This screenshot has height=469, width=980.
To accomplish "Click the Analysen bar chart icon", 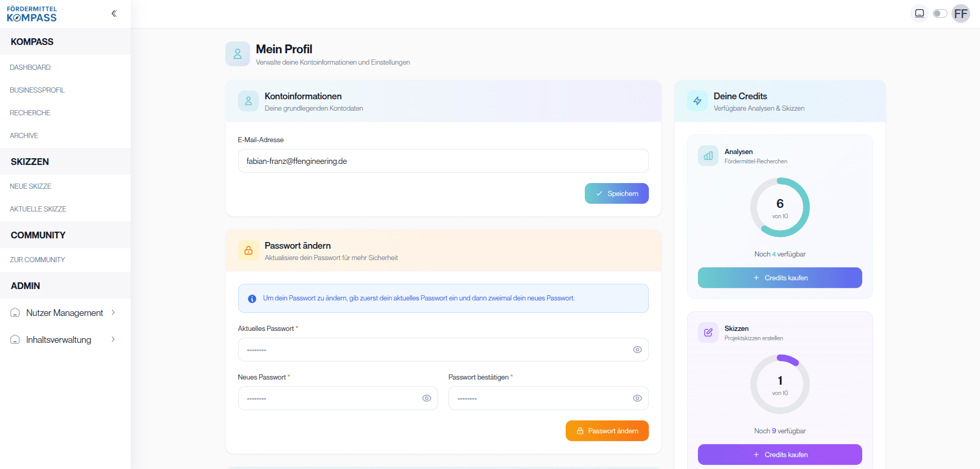I will 708,156.
